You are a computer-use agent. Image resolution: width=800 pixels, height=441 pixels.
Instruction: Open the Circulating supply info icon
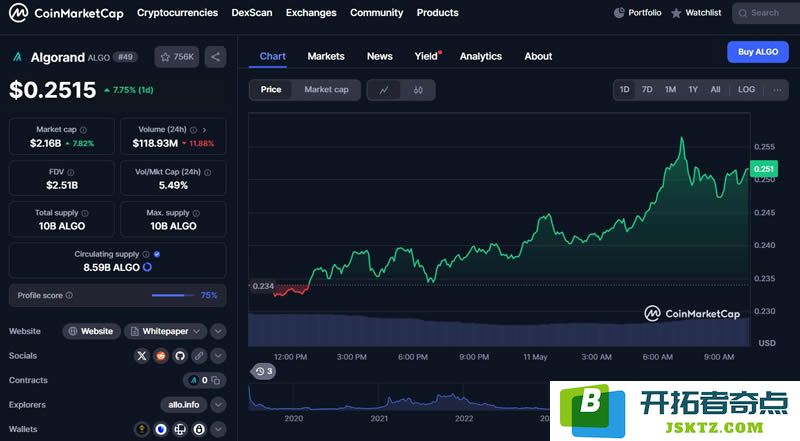click(146, 254)
